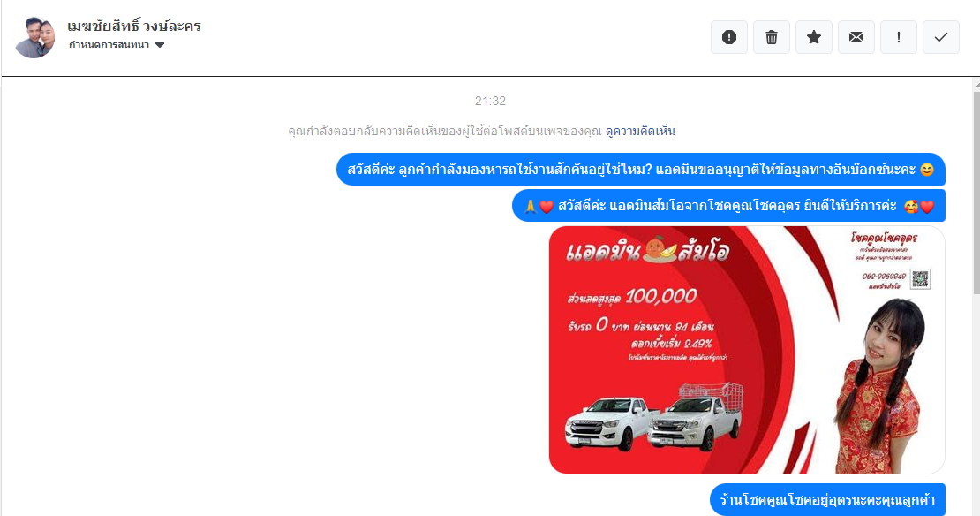Select message asking about รถใช้งาน

pos(641,170)
